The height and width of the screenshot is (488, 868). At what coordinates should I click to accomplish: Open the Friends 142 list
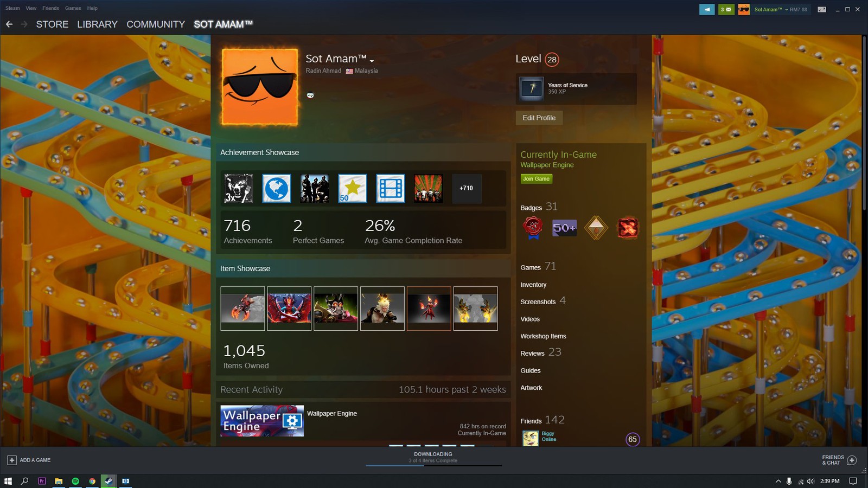pyautogui.click(x=542, y=420)
